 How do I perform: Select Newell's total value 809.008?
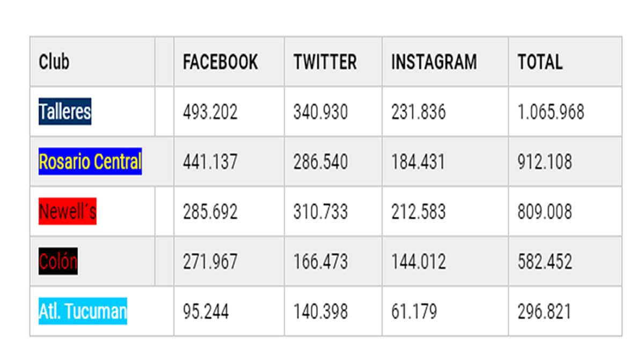(545, 212)
